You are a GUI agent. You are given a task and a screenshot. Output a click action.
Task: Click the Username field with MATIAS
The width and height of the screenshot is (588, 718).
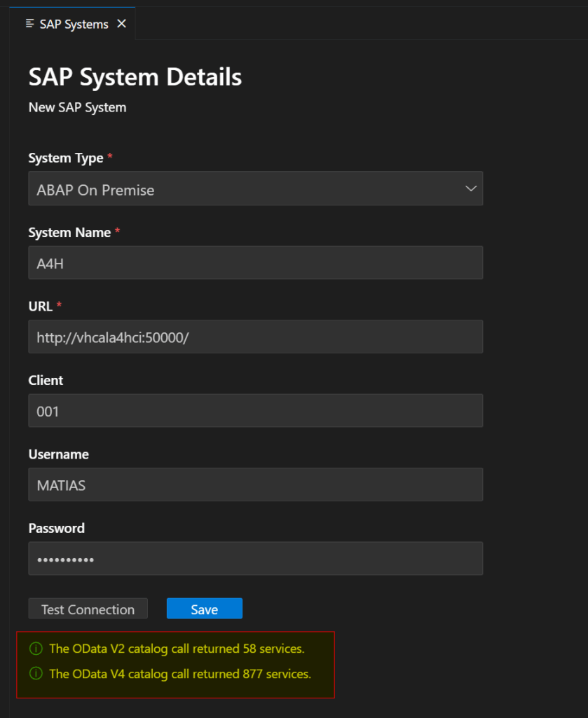[x=255, y=485]
